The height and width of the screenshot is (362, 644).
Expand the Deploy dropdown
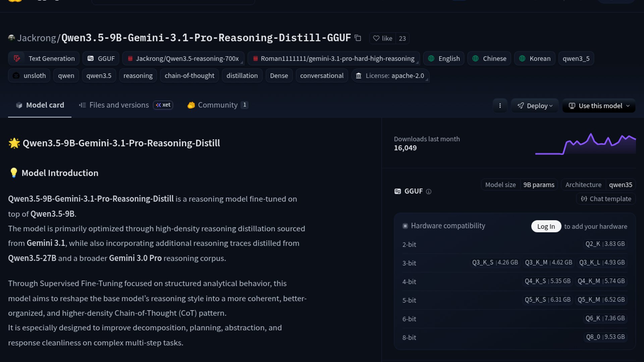pyautogui.click(x=535, y=106)
